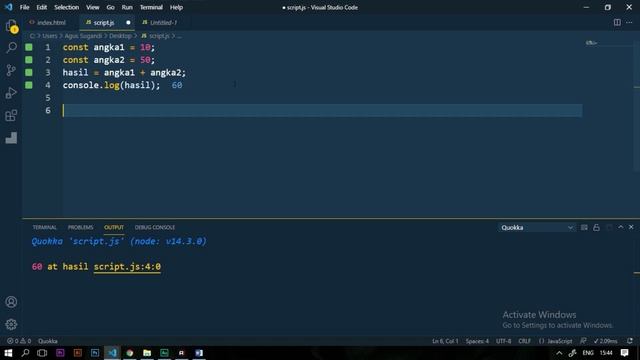Open the Extensions view

pos(11,116)
